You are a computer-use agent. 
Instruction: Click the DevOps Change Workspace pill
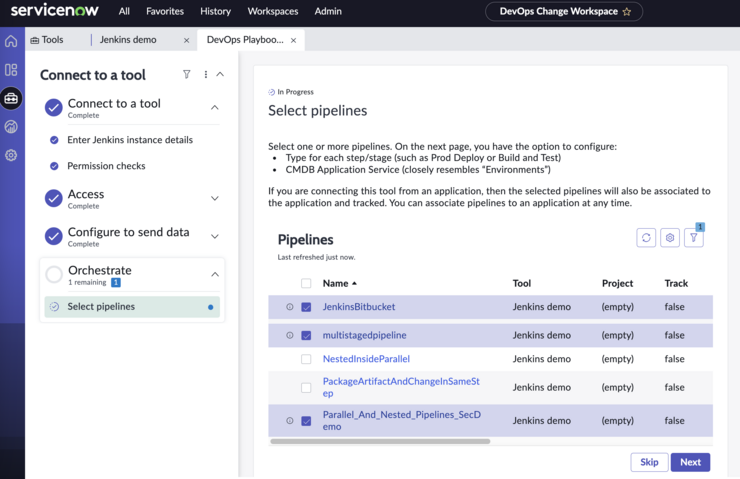564,12
